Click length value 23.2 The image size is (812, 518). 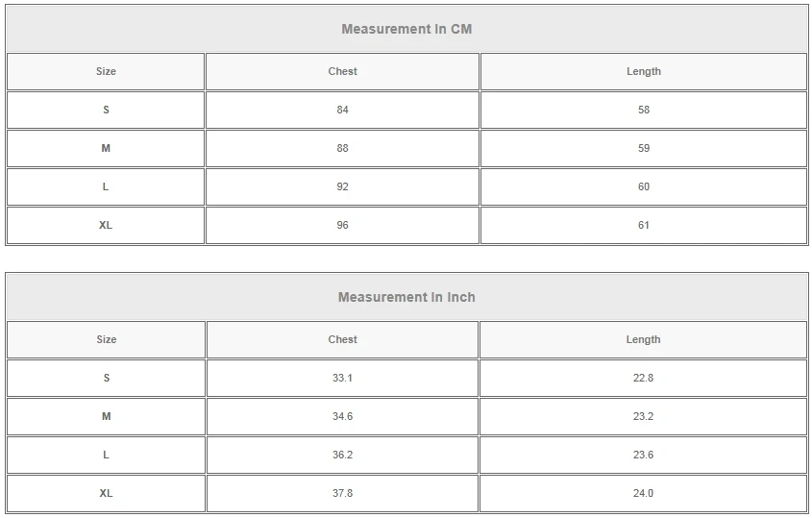(643, 416)
